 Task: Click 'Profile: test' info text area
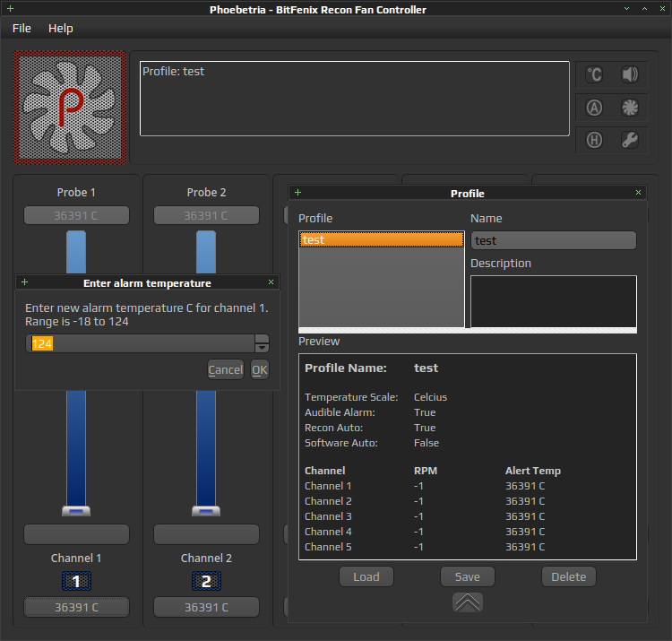point(355,99)
